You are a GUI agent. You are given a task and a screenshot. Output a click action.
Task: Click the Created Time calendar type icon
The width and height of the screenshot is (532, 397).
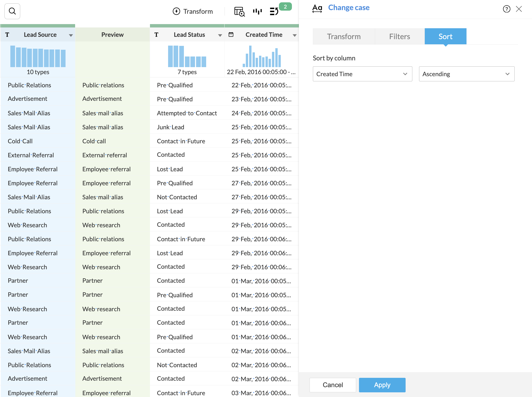pos(231,34)
